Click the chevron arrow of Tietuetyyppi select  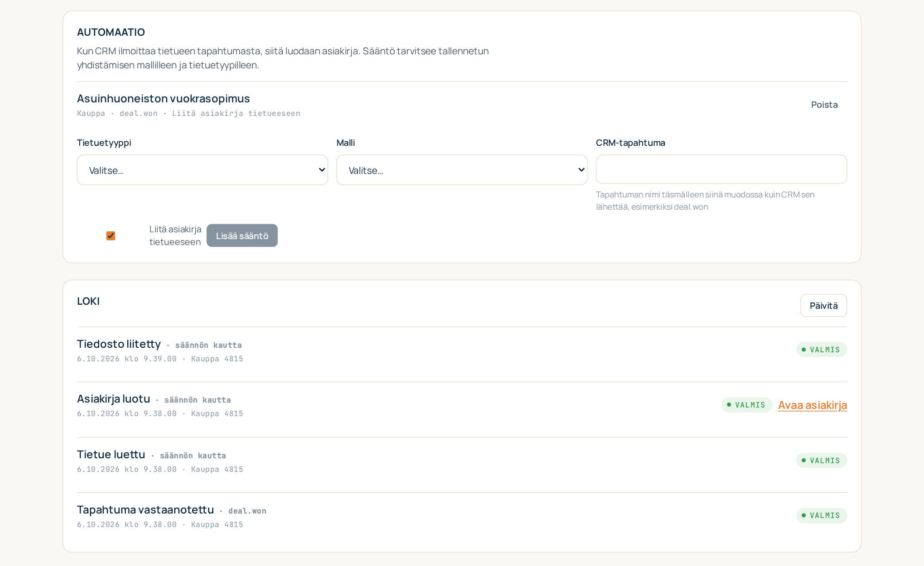tap(322, 170)
